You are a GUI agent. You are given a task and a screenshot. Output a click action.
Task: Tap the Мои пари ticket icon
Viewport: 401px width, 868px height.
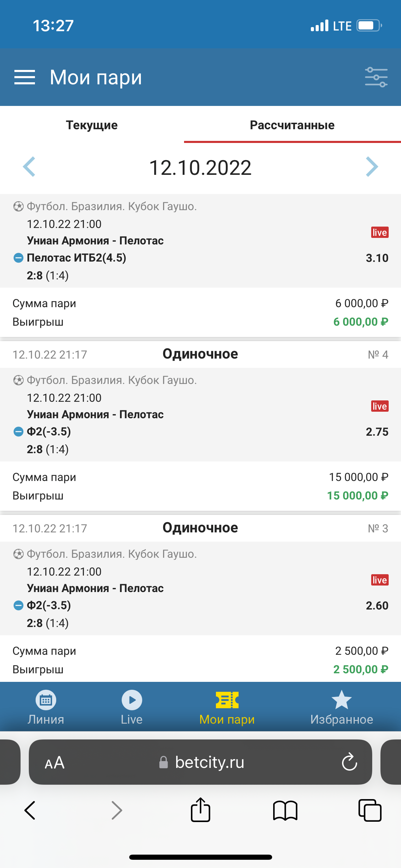pyautogui.click(x=227, y=700)
